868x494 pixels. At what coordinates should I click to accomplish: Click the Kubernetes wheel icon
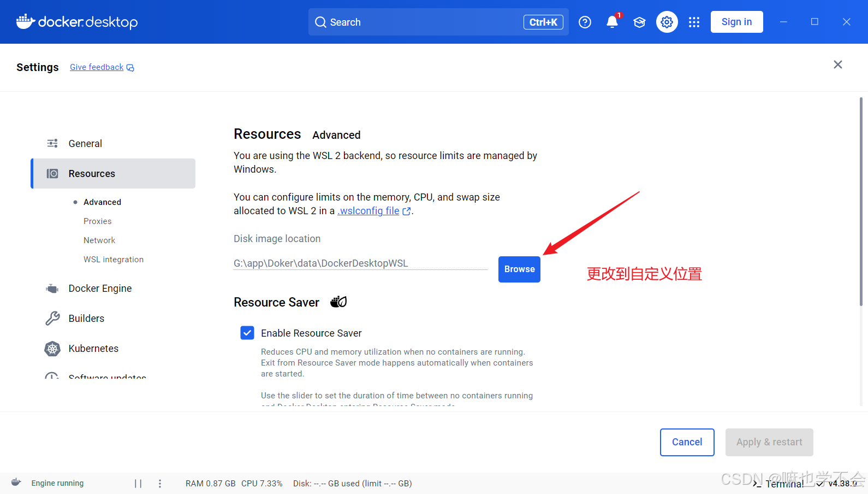point(52,349)
